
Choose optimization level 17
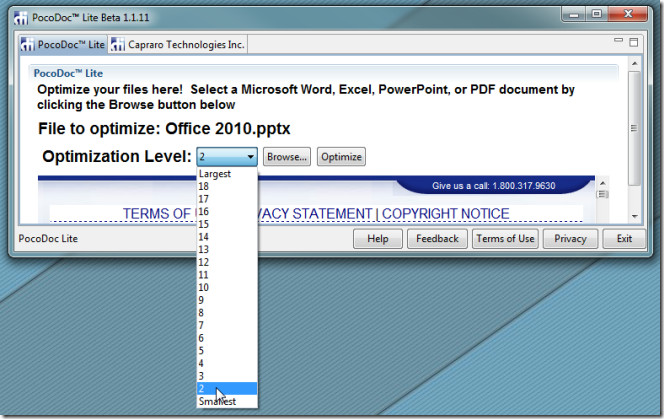(x=227, y=199)
